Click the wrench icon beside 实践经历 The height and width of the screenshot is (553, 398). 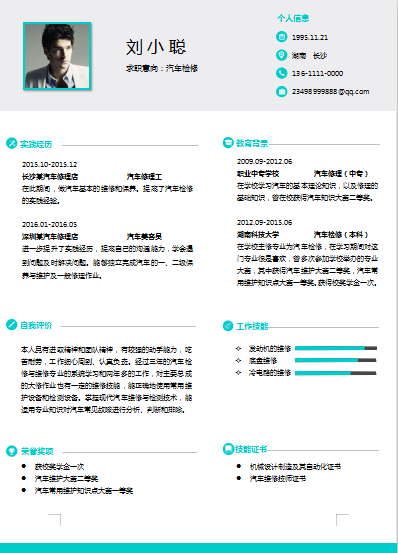point(12,143)
